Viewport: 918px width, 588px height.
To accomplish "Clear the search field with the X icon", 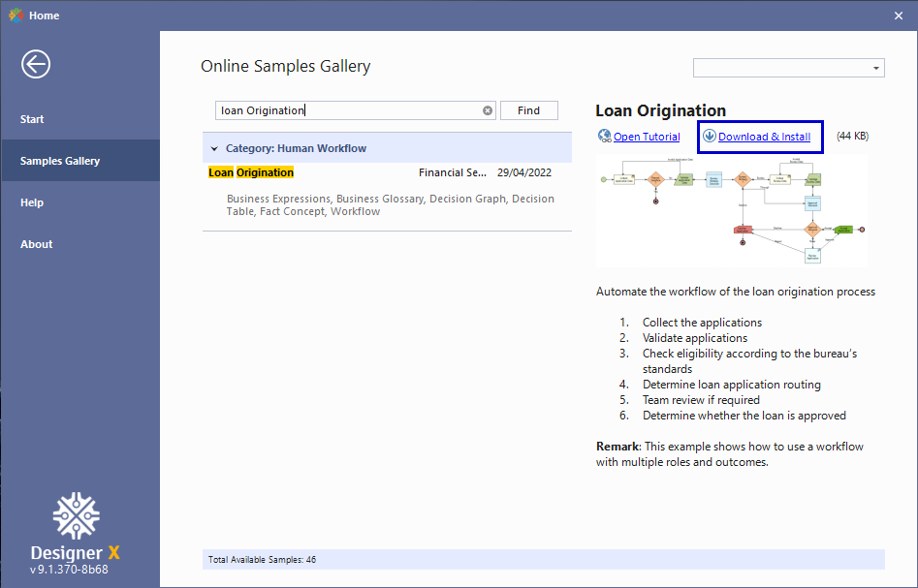I will click(x=487, y=110).
